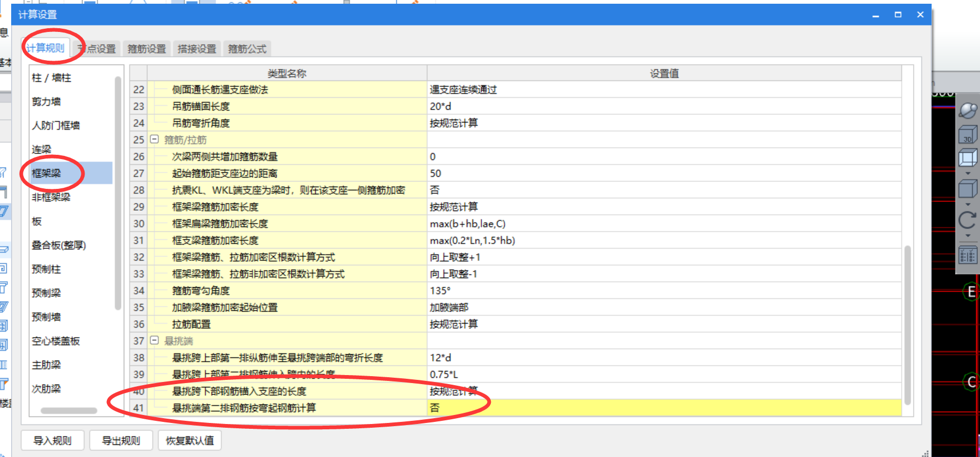The image size is (980, 457).
Task: Click 按规范计算 value for 吊筋弯折角度
Action: tap(664, 123)
